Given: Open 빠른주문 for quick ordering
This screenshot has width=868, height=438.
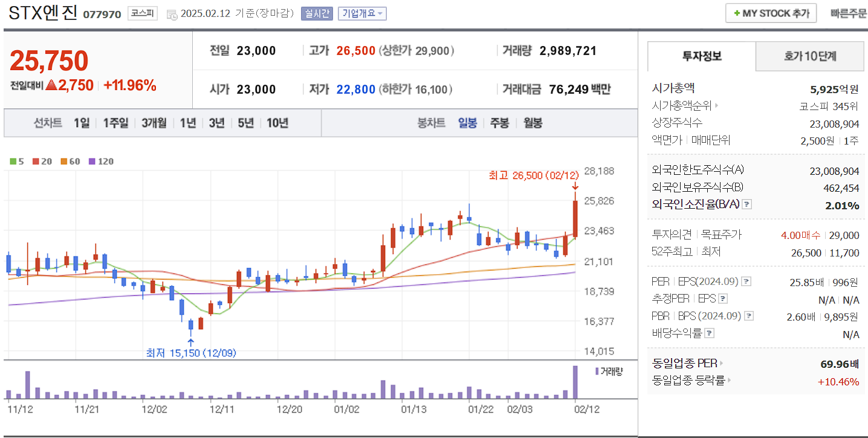Looking at the screenshot, I should [847, 13].
